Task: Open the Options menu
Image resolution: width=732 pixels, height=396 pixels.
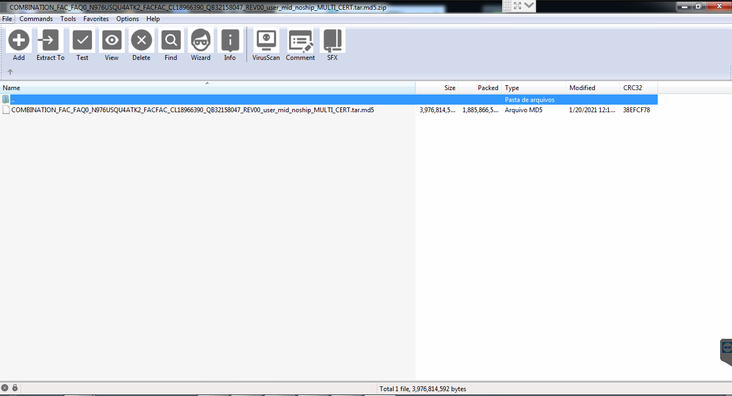Action: coord(127,19)
